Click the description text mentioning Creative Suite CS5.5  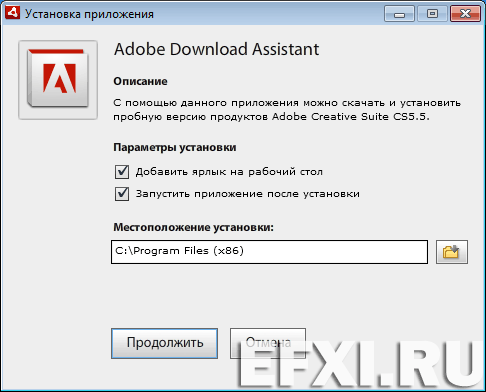pyautogui.click(x=287, y=110)
